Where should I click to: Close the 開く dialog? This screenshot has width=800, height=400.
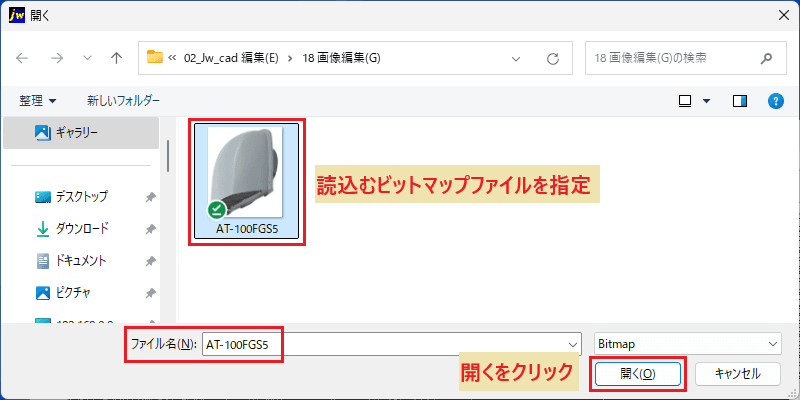[784, 15]
